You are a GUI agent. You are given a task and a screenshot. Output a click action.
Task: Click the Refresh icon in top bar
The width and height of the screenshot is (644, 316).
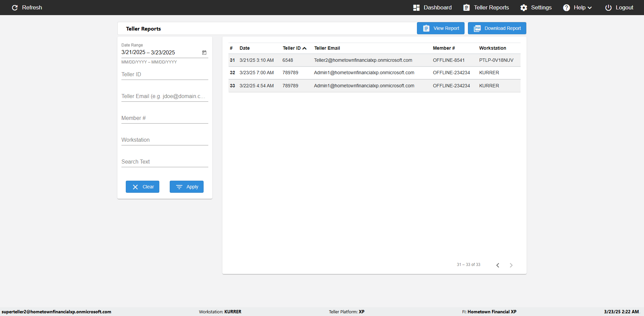[15, 7]
